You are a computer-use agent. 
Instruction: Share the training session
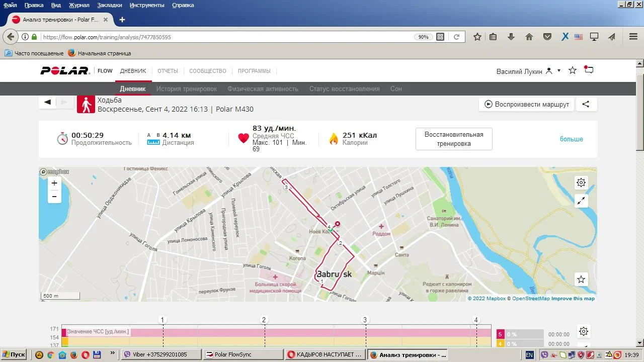pyautogui.click(x=586, y=104)
